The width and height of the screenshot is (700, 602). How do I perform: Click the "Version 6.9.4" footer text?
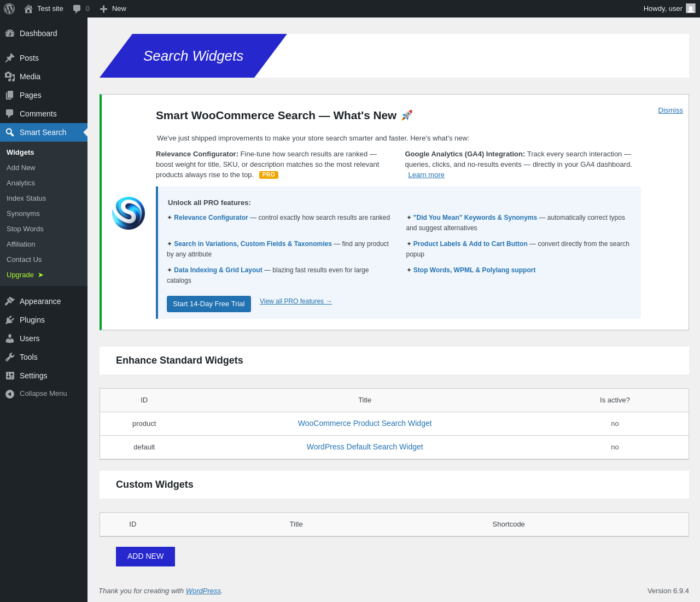point(668,591)
